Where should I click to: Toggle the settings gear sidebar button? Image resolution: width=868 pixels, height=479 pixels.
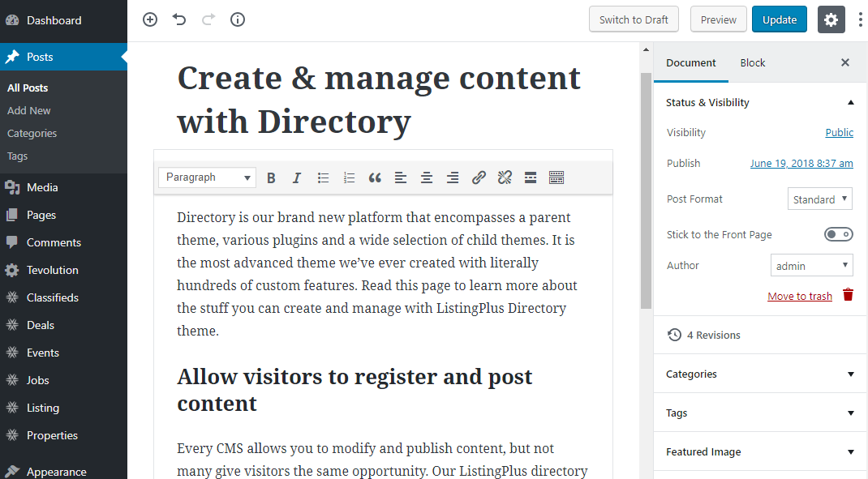coord(831,20)
